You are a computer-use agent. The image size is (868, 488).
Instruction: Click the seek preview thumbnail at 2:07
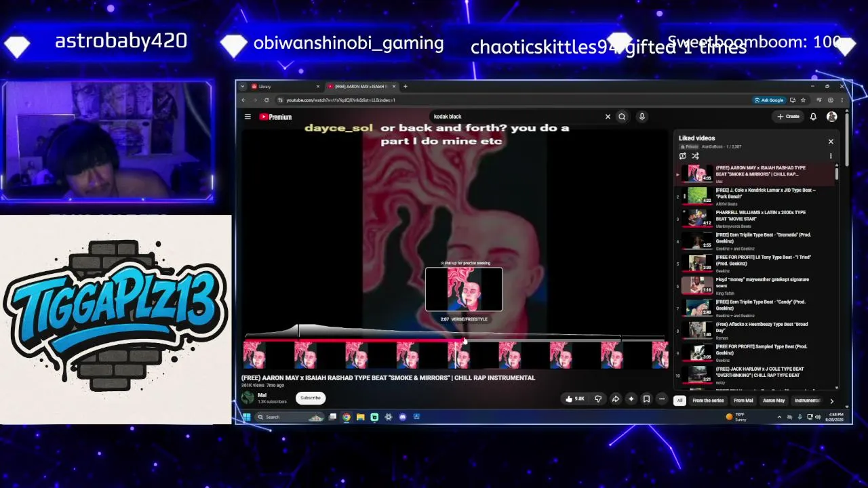pyautogui.click(x=464, y=289)
